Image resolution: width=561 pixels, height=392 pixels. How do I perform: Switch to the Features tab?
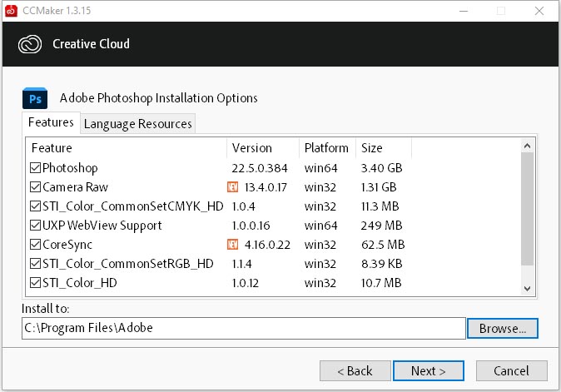pyautogui.click(x=51, y=122)
